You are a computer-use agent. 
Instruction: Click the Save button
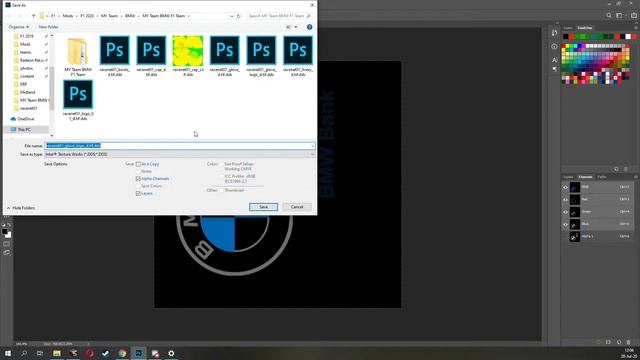tap(263, 207)
